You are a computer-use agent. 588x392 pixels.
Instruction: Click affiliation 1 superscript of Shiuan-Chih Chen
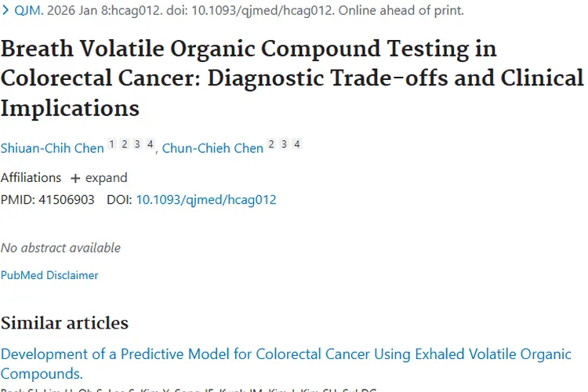click(x=111, y=144)
